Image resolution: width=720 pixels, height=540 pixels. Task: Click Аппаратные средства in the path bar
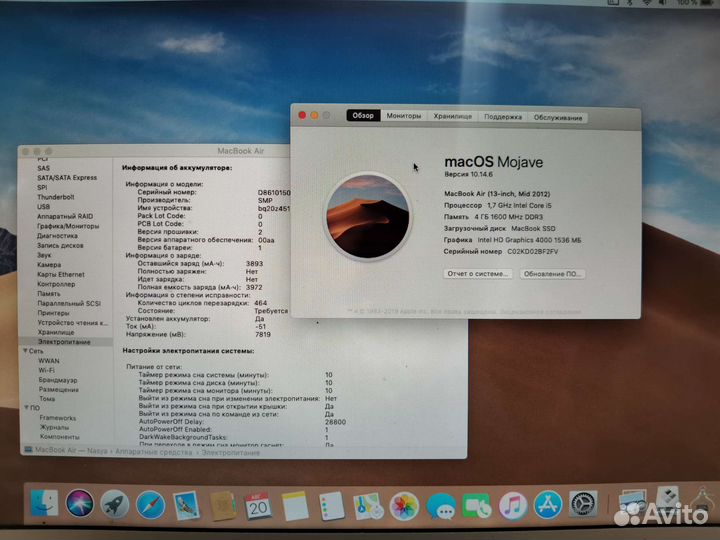pos(153,452)
